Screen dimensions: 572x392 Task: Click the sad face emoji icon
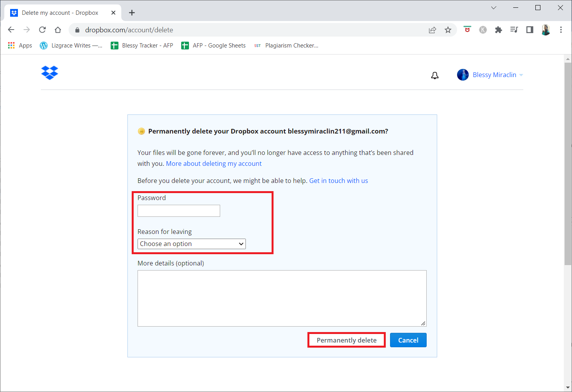pos(141,131)
